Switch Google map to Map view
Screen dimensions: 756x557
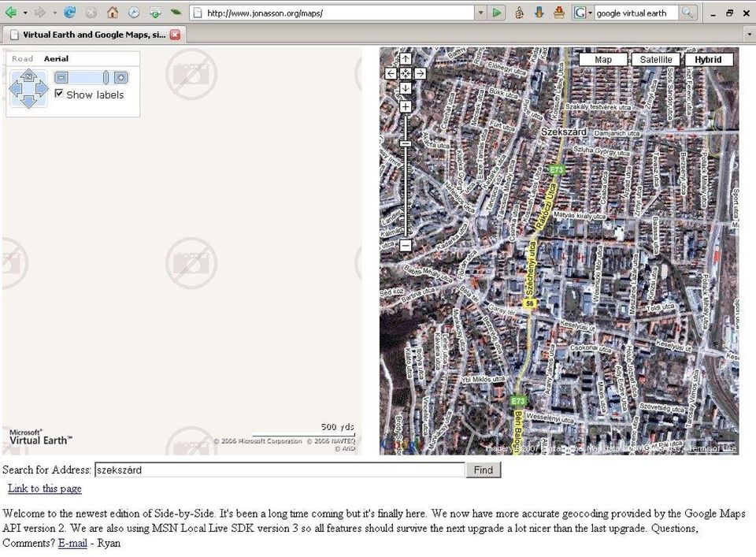[x=603, y=59]
